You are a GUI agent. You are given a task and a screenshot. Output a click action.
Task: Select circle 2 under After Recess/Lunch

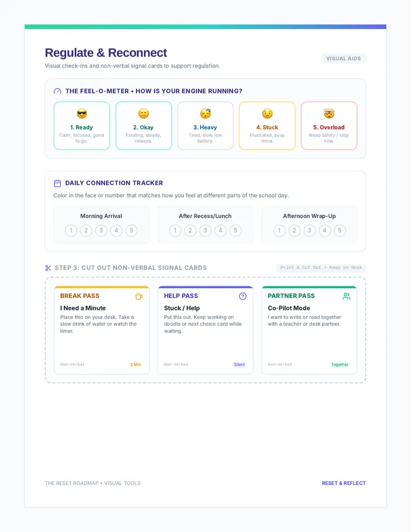[x=191, y=231]
